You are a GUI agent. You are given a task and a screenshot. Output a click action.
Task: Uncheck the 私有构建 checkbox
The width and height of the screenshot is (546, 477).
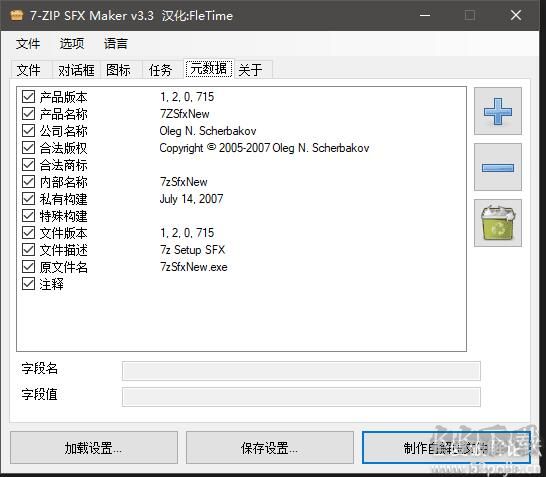coord(28,198)
